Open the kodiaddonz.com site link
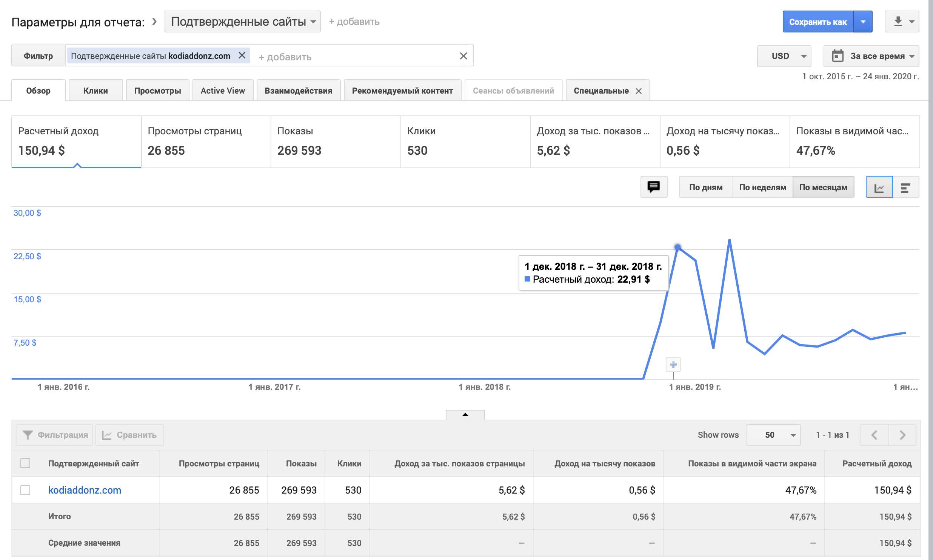 pyautogui.click(x=85, y=490)
